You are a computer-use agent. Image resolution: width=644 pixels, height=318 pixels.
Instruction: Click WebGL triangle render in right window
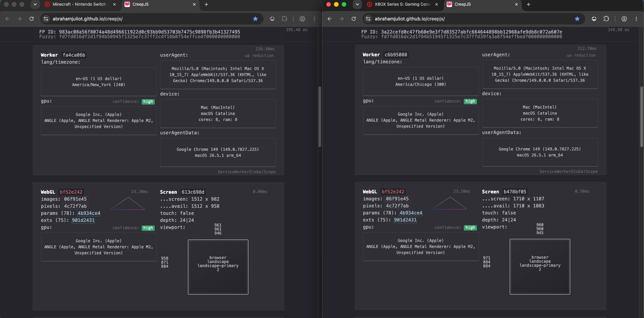449,203
